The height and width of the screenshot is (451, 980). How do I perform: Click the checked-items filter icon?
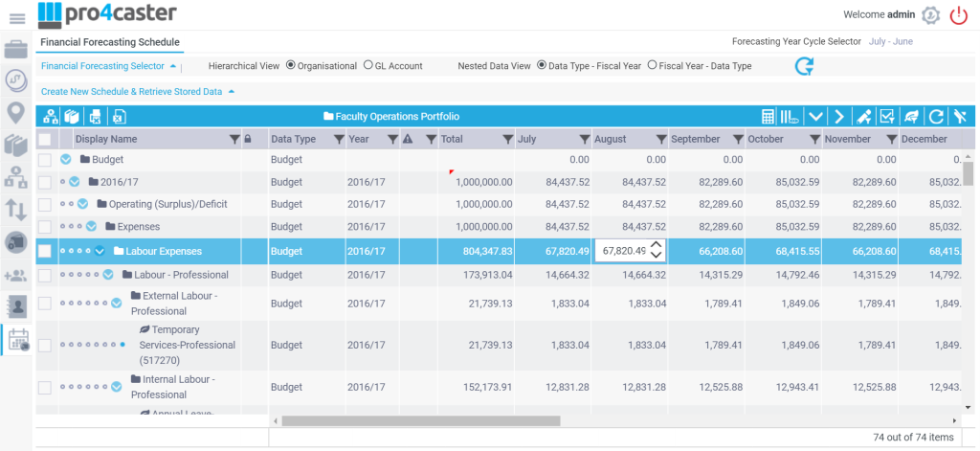(x=887, y=117)
